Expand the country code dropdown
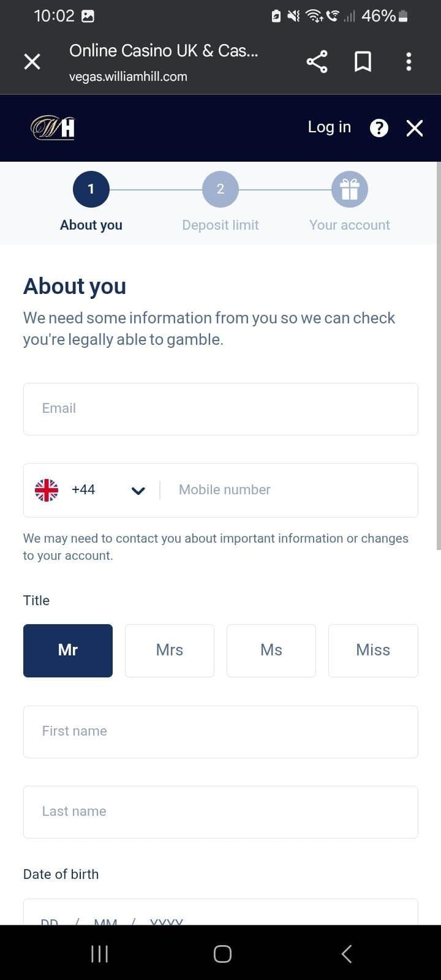441x980 pixels. 138,490
